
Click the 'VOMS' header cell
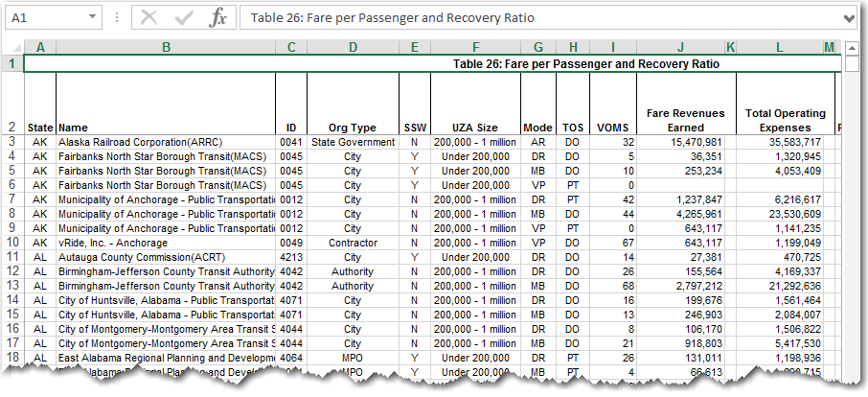(x=613, y=103)
